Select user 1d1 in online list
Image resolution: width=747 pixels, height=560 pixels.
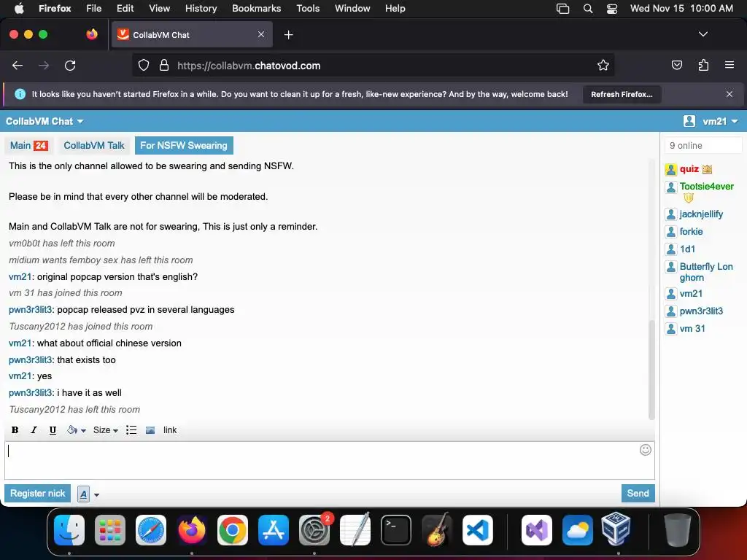(687, 249)
